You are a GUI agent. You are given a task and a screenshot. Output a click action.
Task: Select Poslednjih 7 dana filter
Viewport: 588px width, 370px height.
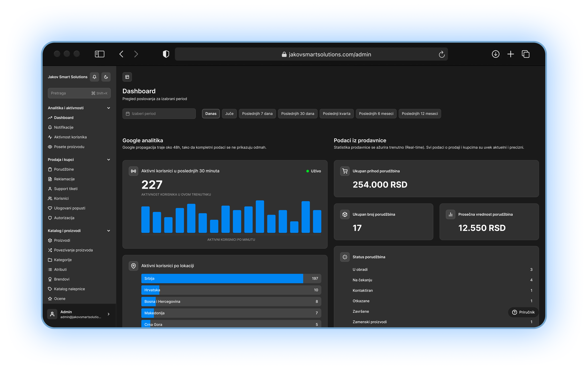(x=257, y=114)
